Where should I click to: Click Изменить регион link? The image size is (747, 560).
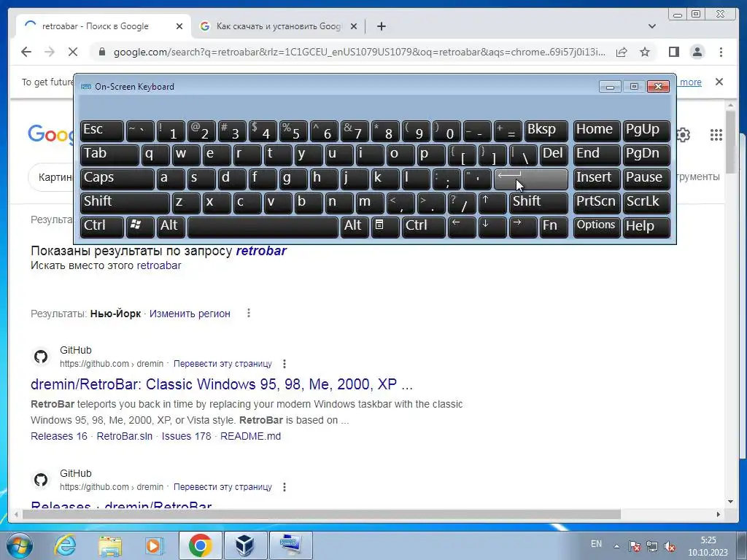(x=190, y=314)
